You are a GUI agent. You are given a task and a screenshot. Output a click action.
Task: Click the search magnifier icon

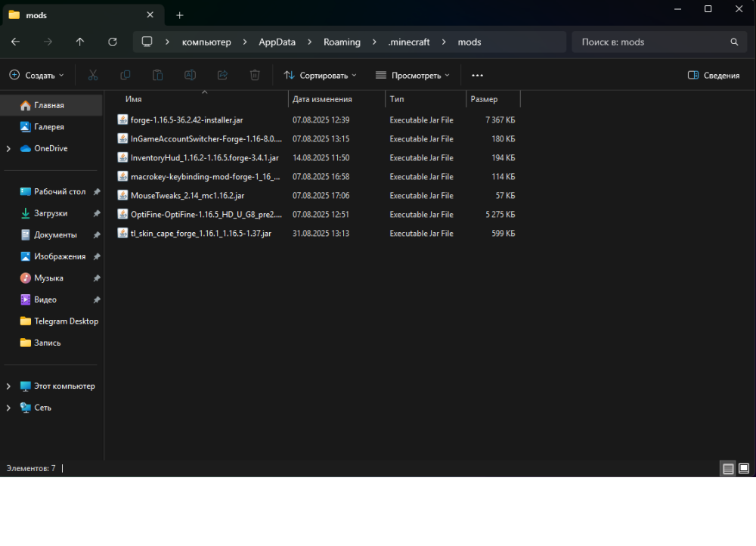point(734,42)
